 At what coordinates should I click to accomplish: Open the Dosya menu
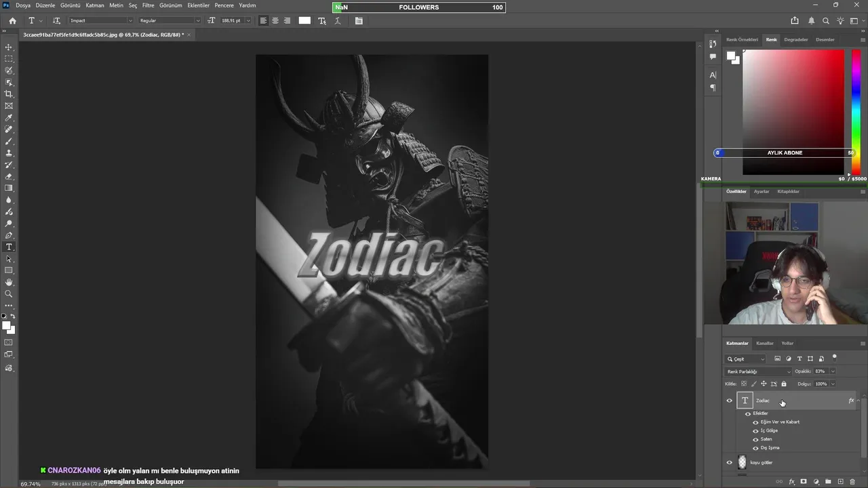[23, 5]
